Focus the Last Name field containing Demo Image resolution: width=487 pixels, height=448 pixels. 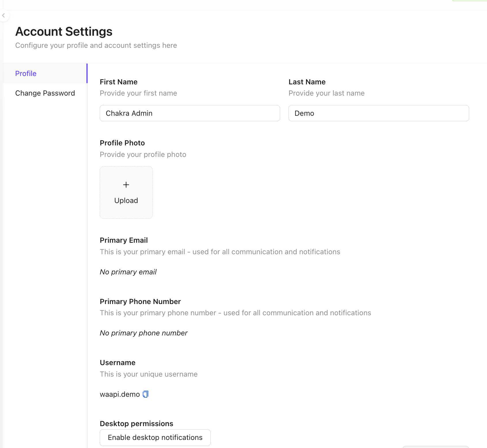coord(378,113)
